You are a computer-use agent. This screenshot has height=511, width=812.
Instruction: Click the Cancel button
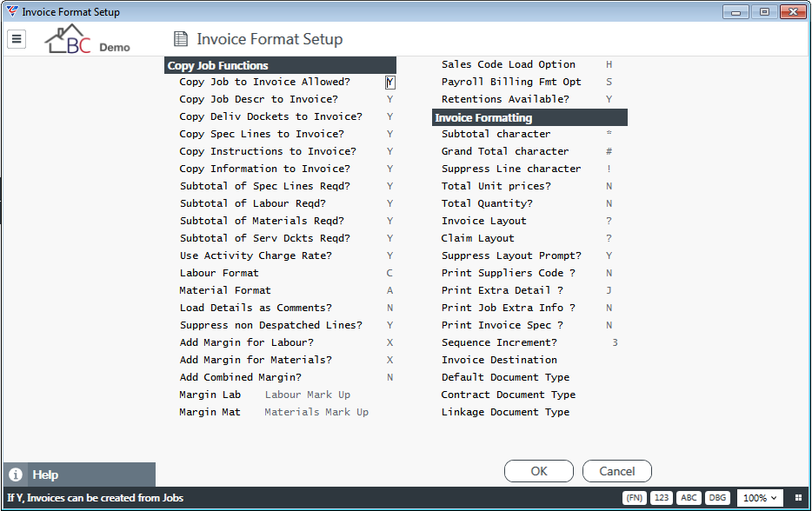click(x=616, y=471)
